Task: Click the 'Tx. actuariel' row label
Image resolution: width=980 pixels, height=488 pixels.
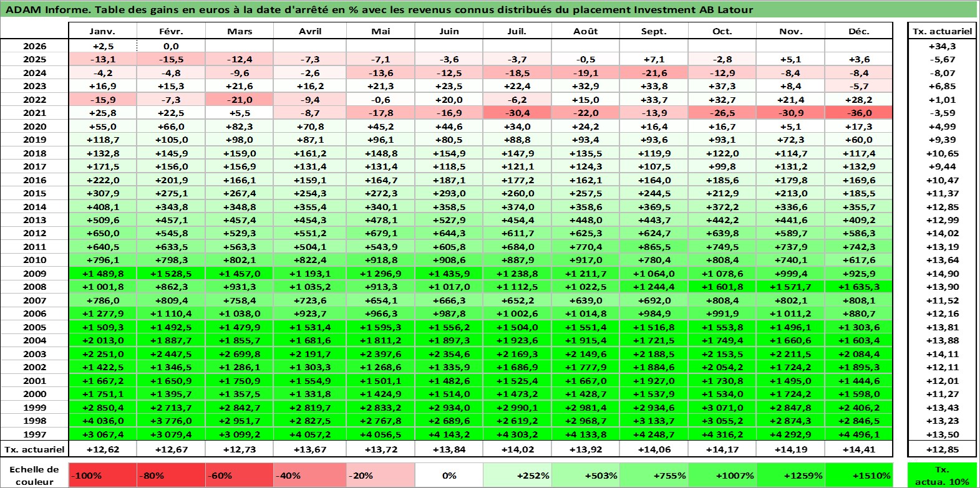Action: pyautogui.click(x=35, y=449)
